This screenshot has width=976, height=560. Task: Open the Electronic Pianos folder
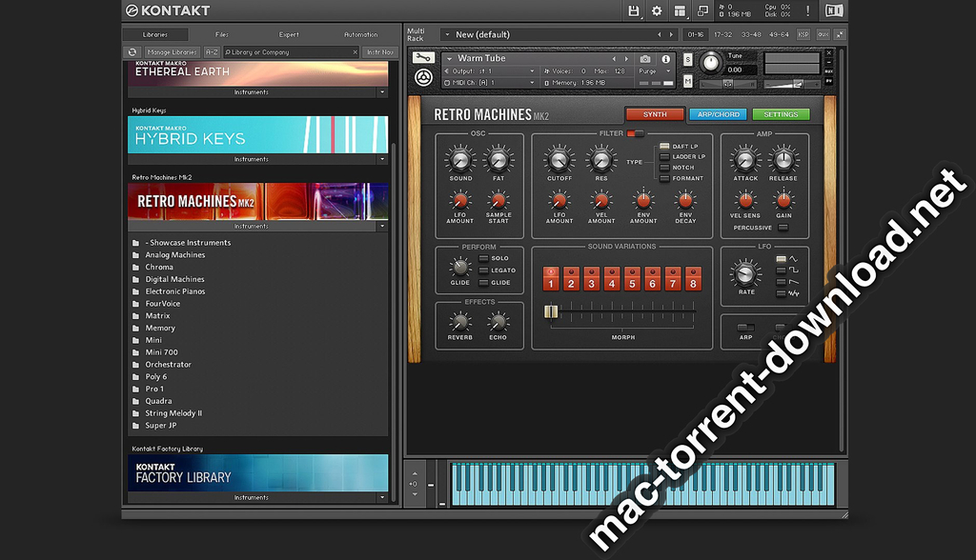(x=174, y=291)
